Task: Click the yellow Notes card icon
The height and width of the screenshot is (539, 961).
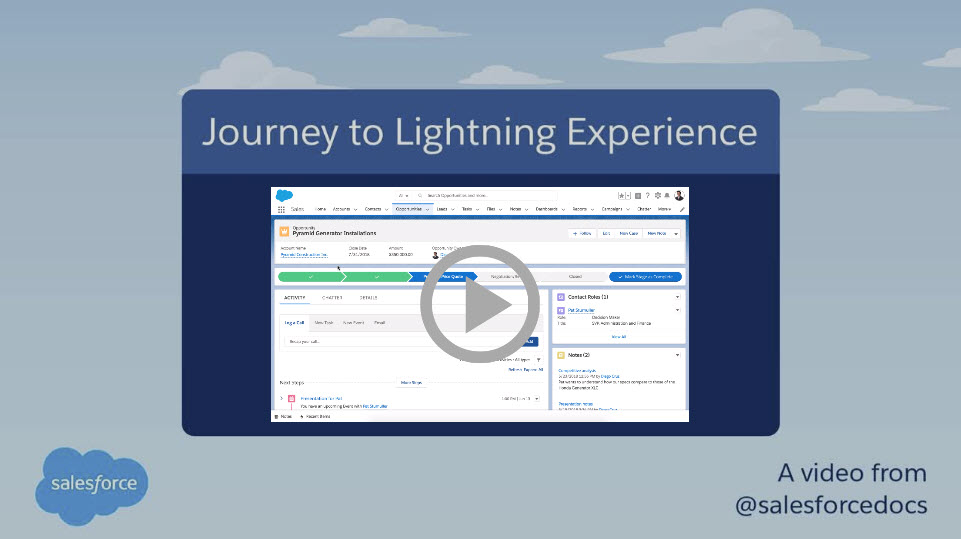Action: point(561,355)
